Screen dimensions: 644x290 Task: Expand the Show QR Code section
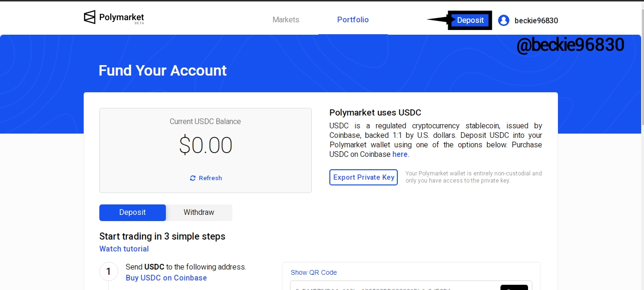point(314,272)
